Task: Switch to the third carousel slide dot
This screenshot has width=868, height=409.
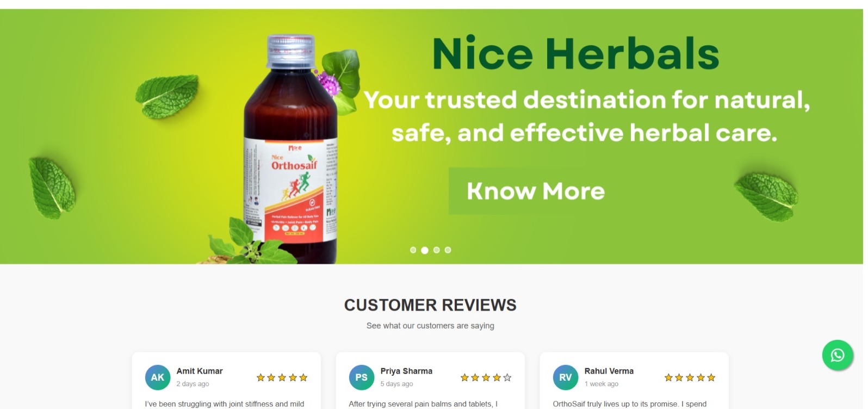Action: [437, 250]
